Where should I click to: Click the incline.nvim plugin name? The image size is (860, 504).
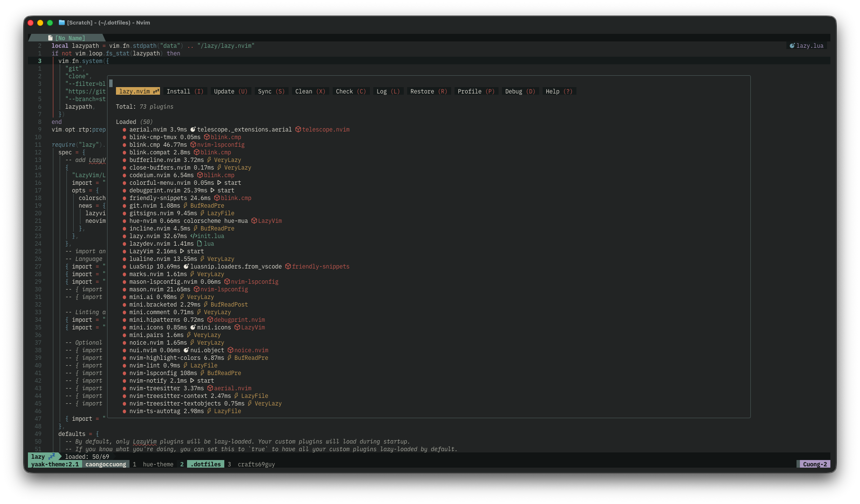pos(149,228)
